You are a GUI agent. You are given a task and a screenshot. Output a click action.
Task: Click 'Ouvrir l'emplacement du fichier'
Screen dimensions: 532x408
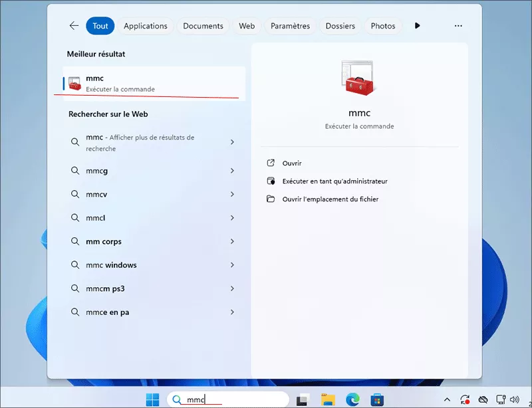[x=330, y=199]
